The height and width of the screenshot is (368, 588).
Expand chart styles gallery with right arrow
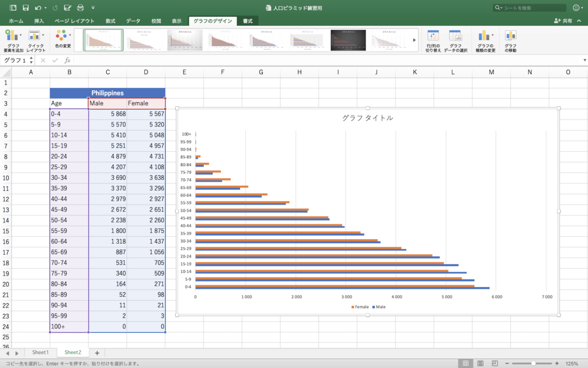coord(415,40)
